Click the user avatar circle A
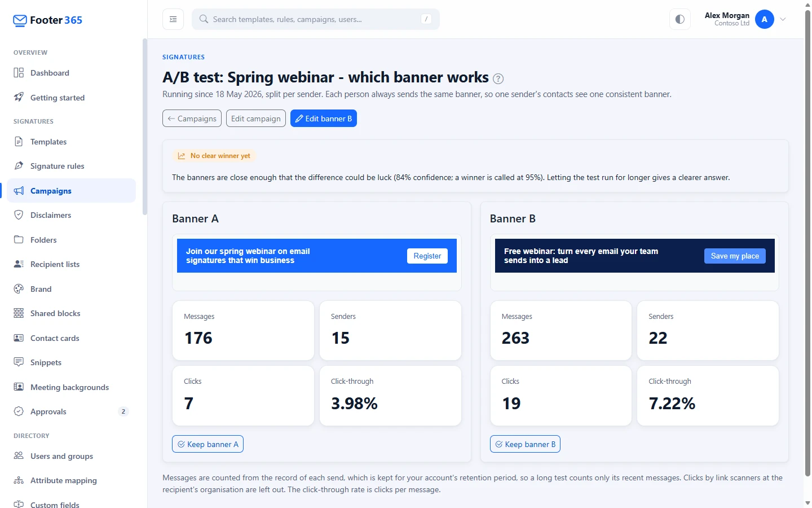Viewport: 812px width, 508px height. [x=765, y=19]
